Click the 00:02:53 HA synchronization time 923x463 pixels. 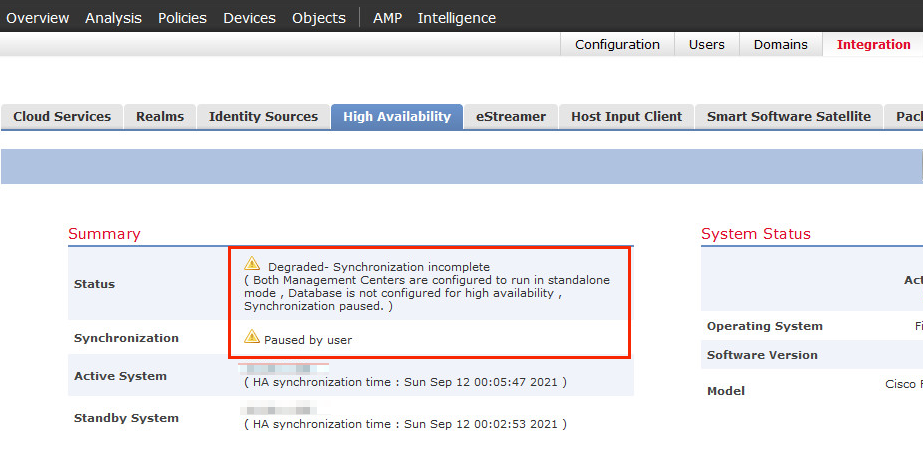point(406,424)
